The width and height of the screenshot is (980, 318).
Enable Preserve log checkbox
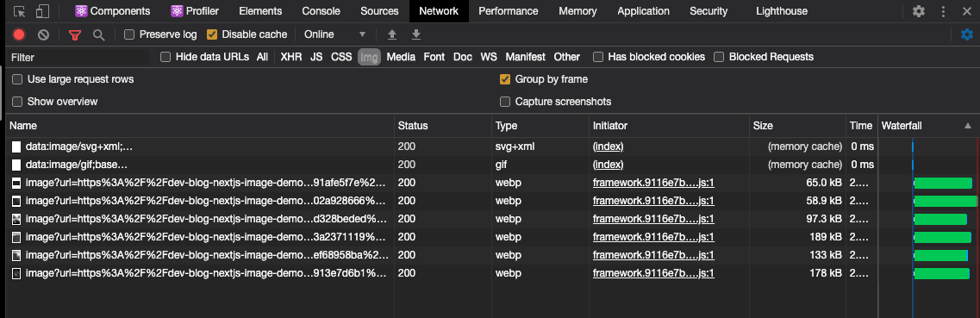click(x=129, y=34)
